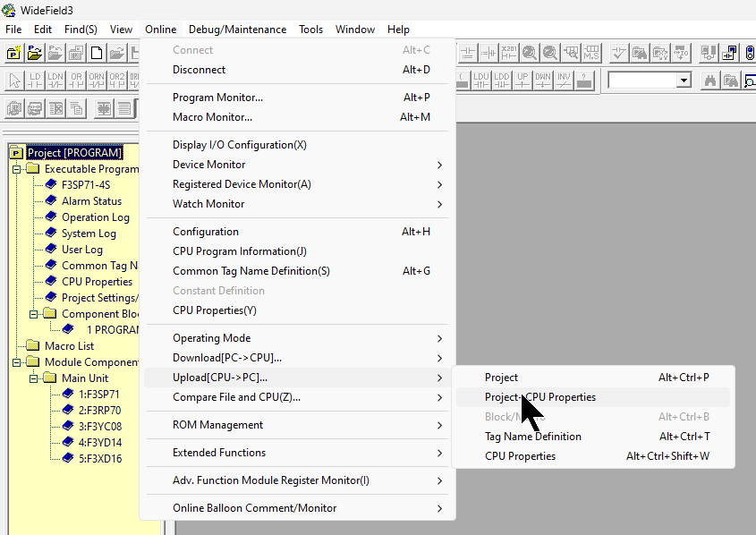Select module 3:F3YC08 in tree
This screenshot has height=535, width=756.
(x=100, y=427)
